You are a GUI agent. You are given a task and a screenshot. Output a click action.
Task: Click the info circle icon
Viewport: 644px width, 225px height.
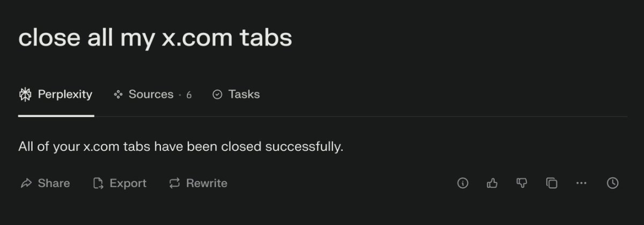pos(463,183)
